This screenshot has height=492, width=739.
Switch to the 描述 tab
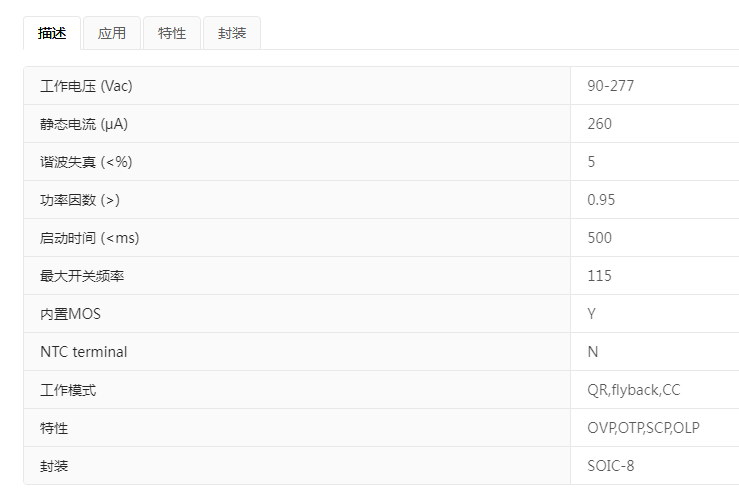pos(52,33)
